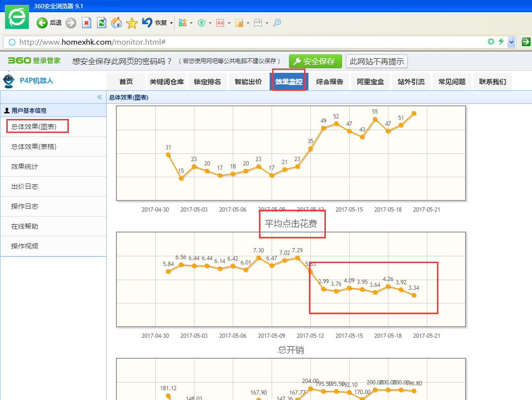Viewport: 532px width, 400px height.
Task: Expand dropdown next to game controller icon
Action: pos(267,23)
